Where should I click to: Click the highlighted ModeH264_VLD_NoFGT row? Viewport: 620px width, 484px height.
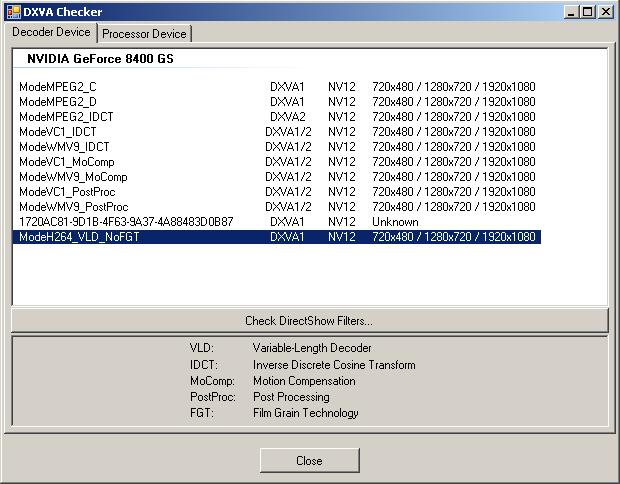coord(277,237)
